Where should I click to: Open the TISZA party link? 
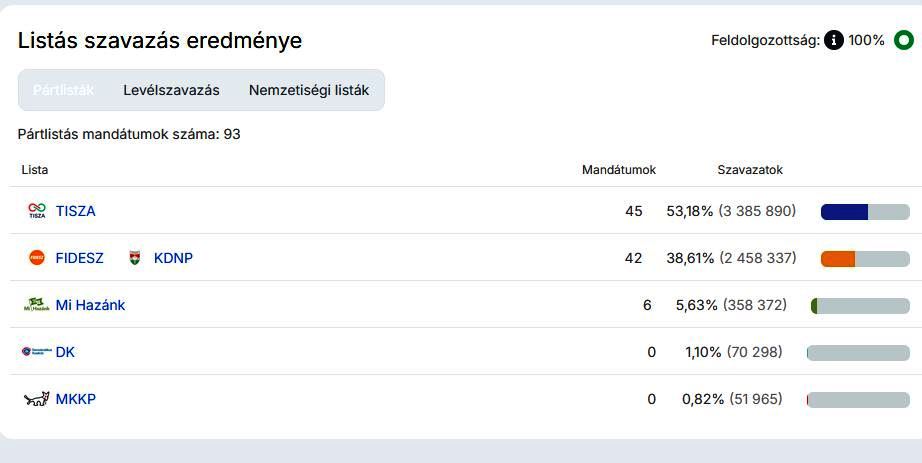pos(76,211)
